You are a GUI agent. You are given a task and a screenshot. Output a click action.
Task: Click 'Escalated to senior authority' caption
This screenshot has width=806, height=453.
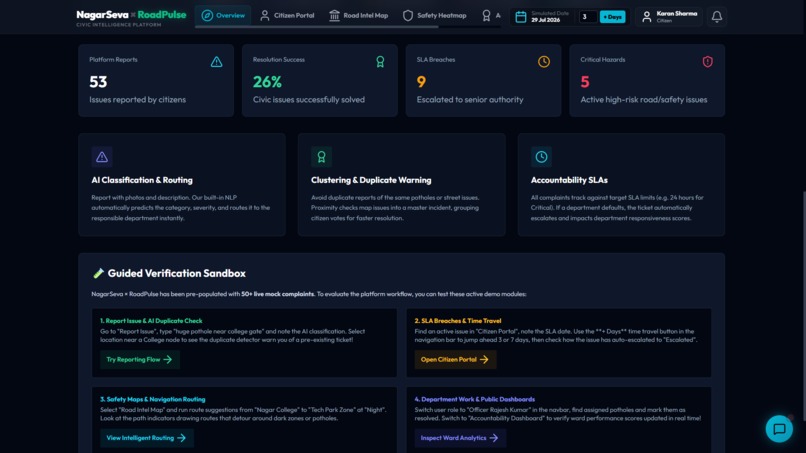point(470,100)
